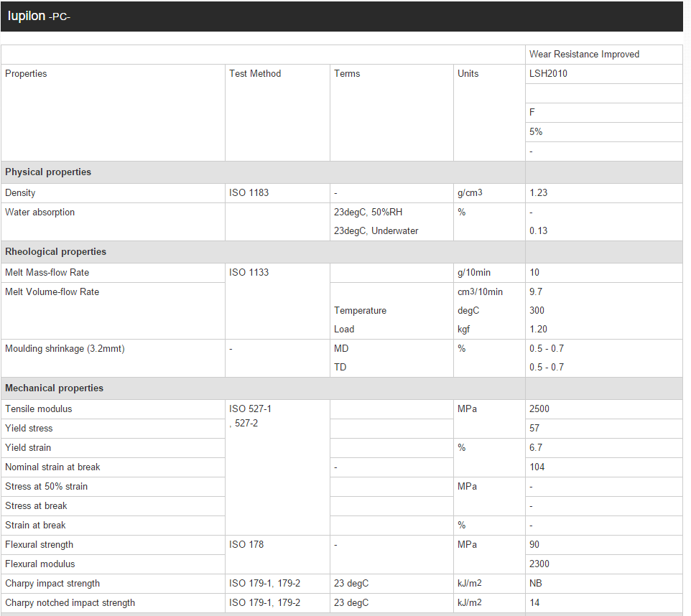691x616 pixels.
Task: Click the Melt Volume-flow Rate label
Action: tap(52, 291)
